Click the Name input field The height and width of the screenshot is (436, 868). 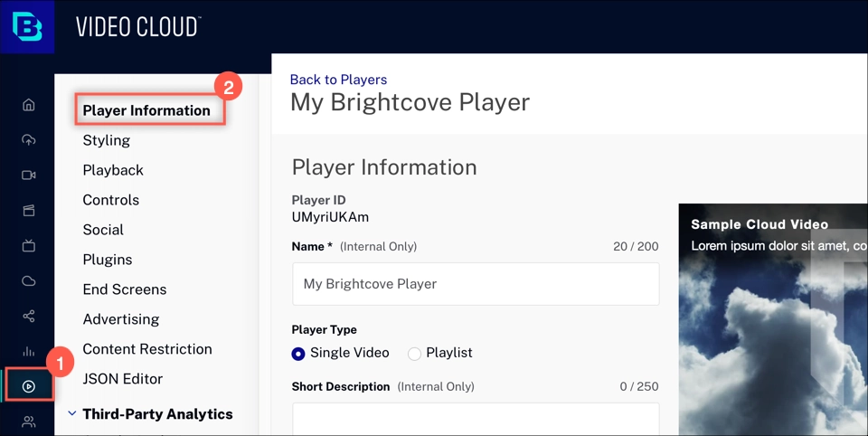click(476, 284)
